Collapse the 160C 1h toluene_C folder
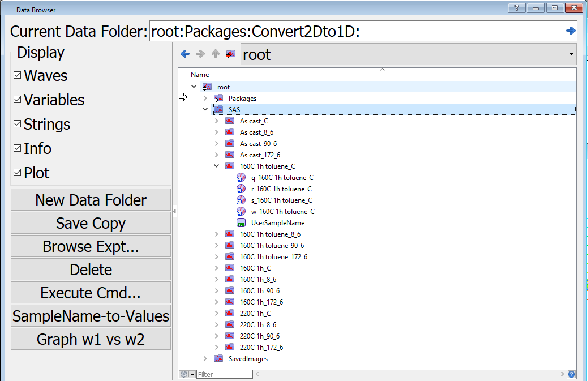This screenshot has height=381, width=588. click(x=216, y=166)
